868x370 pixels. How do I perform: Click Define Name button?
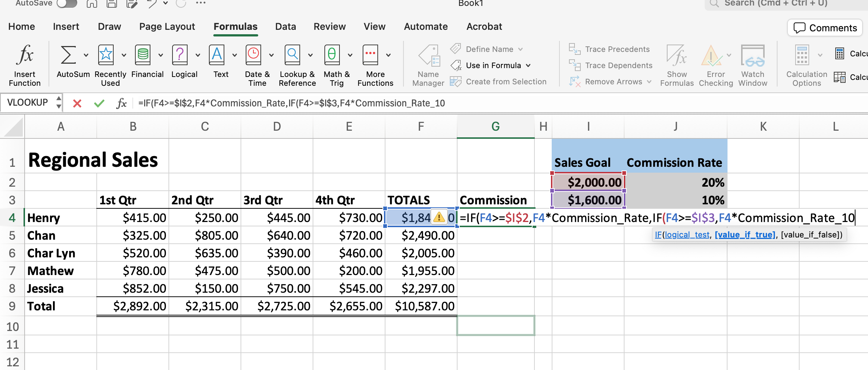(486, 49)
